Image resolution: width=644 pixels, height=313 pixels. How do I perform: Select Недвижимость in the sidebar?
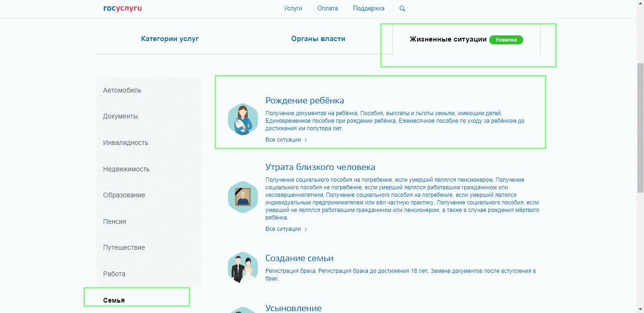pyautogui.click(x=126, y=169)
